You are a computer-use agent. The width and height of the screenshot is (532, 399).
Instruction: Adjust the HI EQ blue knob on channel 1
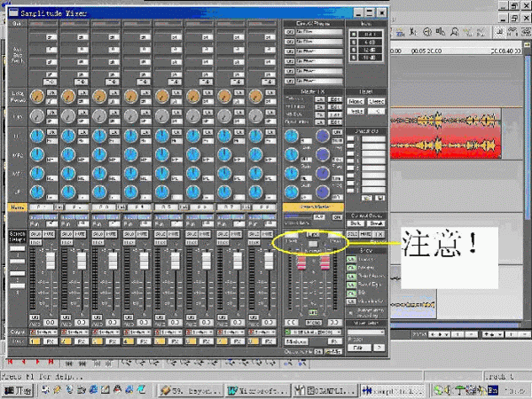pyautogui.click(x=37, y=136)
